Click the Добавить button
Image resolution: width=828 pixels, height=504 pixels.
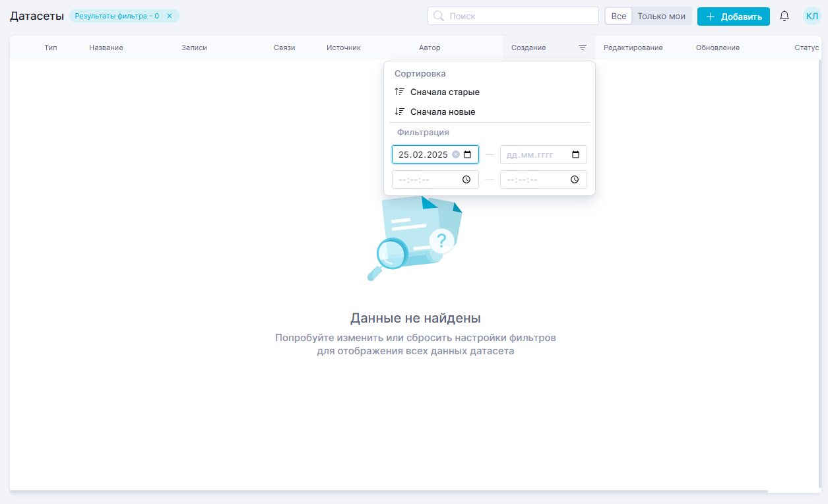click(x=734, y=16)
